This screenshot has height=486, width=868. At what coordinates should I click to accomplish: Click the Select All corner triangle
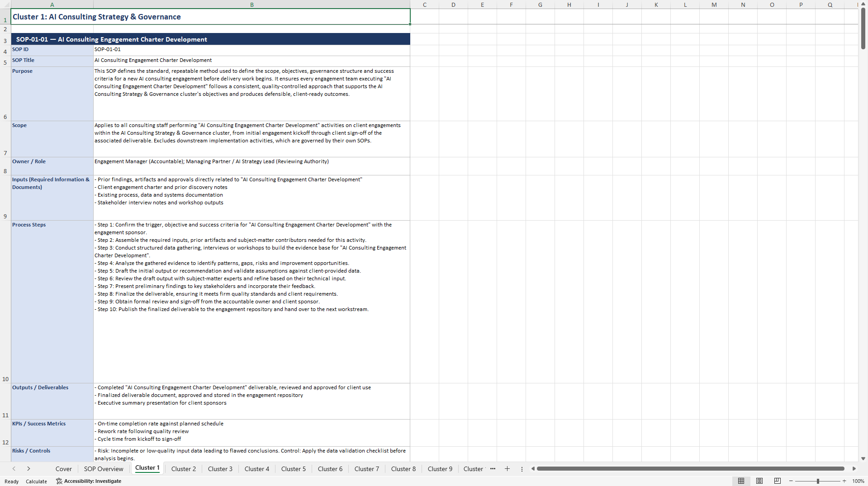pos(5,5)
